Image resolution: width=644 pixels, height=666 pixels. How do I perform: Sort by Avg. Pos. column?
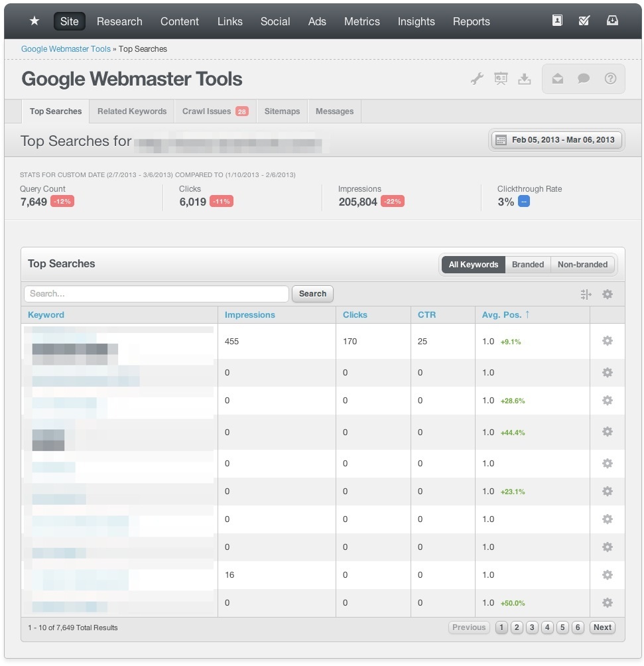click(x=505, y=314)
